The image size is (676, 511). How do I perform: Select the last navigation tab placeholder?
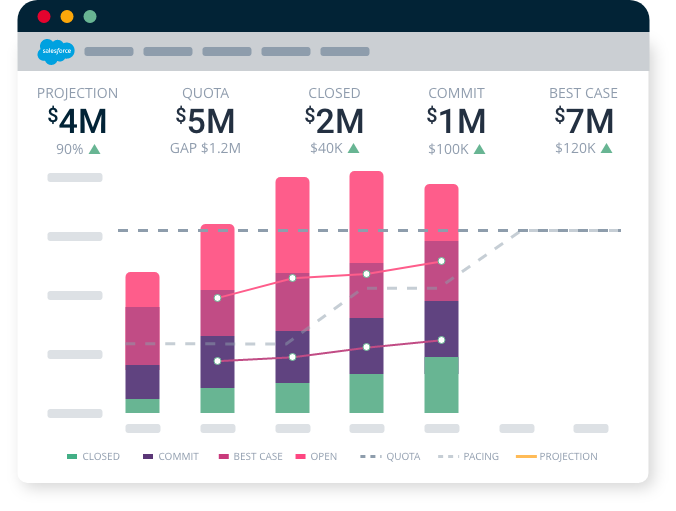345,52
